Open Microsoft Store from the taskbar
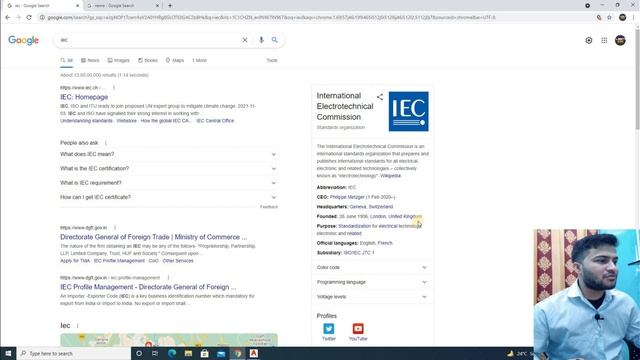Screen dimensions: 640x360 coord(204,353)
